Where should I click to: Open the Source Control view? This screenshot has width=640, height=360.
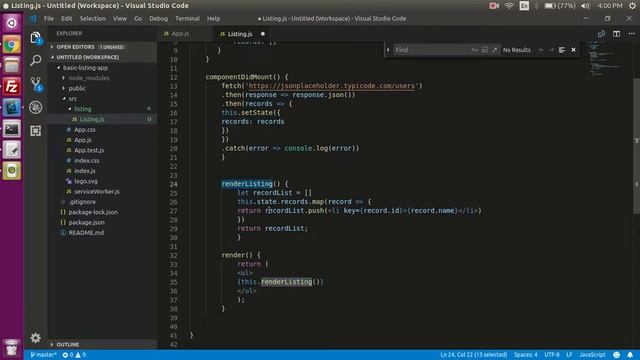tap(36, 84)
